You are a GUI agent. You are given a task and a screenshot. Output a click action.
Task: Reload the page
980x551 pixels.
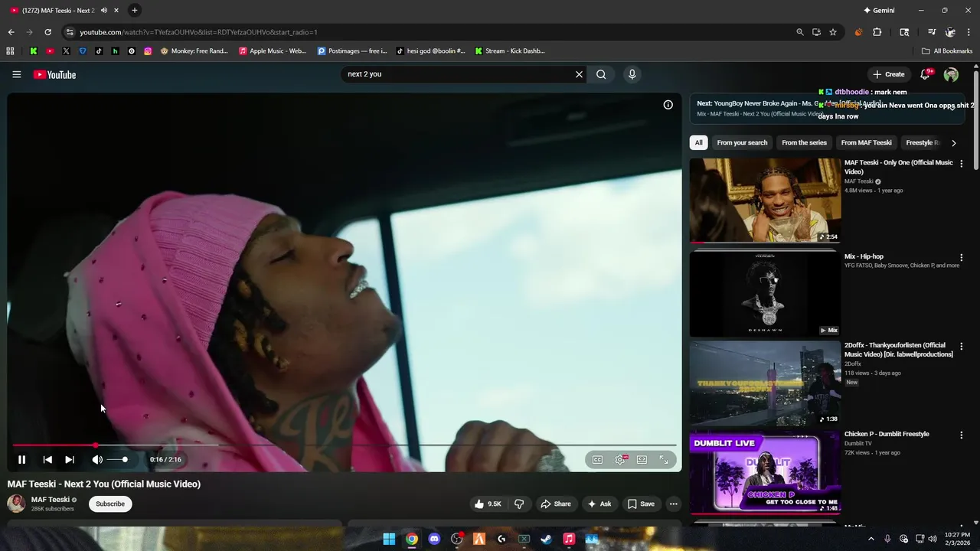coord(47,32)
